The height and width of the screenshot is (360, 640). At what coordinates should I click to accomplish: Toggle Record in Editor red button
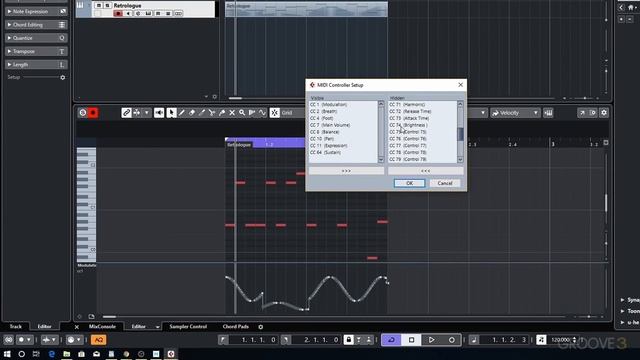point(93,113)
